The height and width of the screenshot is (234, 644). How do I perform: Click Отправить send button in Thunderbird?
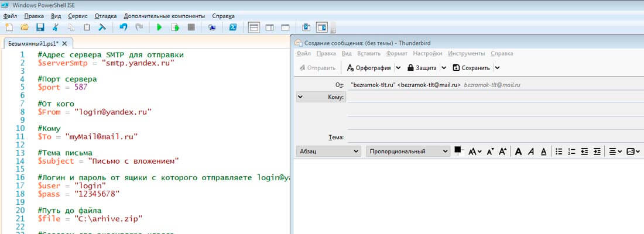coord(317,68)
